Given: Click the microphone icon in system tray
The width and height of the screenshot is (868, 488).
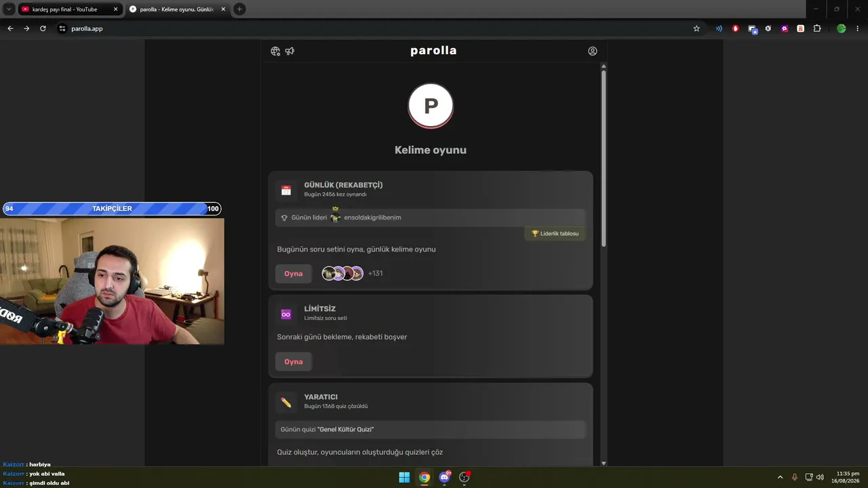Looking at the screenshot, I should 795,477.
